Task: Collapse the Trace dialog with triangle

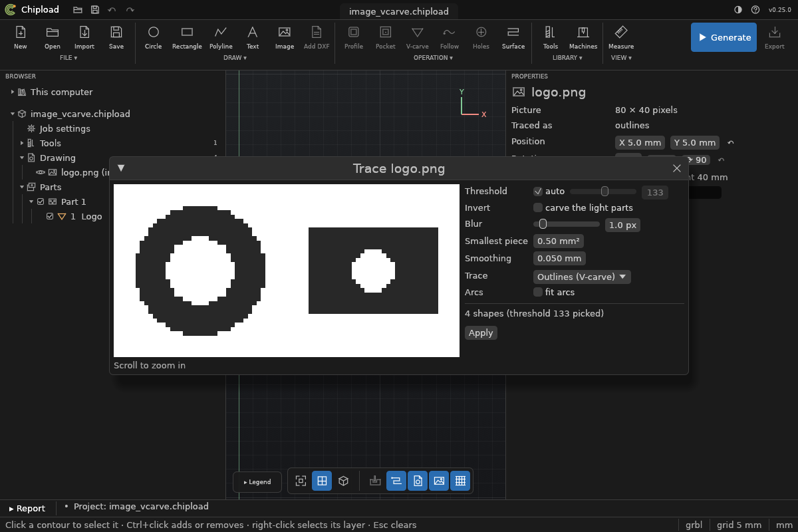Action: [121, 168]
